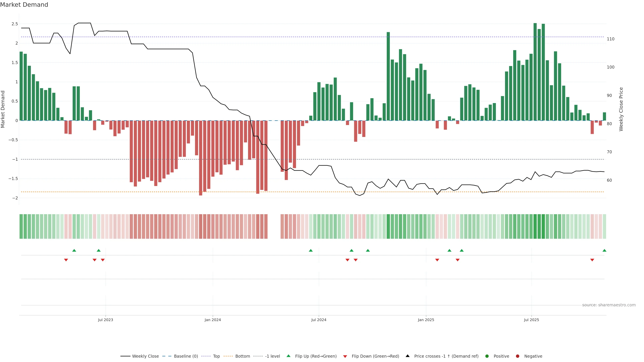The height and width of the screenshot is (362, 644).
Task: Click the black triangle Price crosses -1 legend icon
Action: (408, 356)
